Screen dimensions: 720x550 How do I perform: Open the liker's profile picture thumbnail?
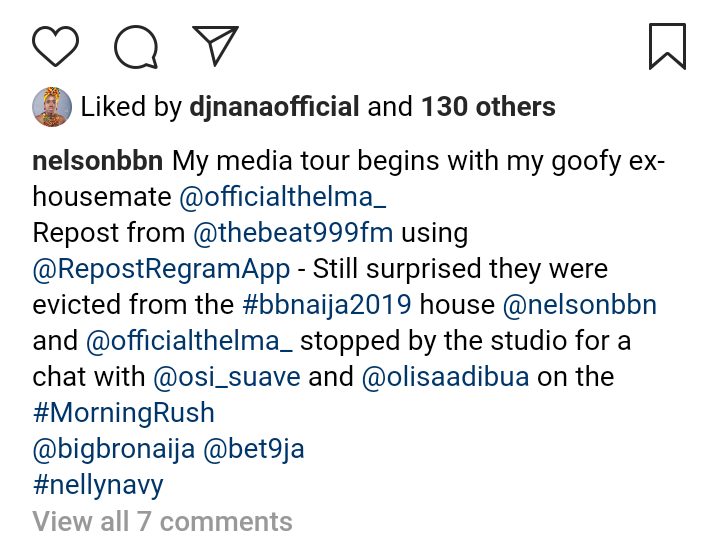pyautogui.click(x=51, y=107)
